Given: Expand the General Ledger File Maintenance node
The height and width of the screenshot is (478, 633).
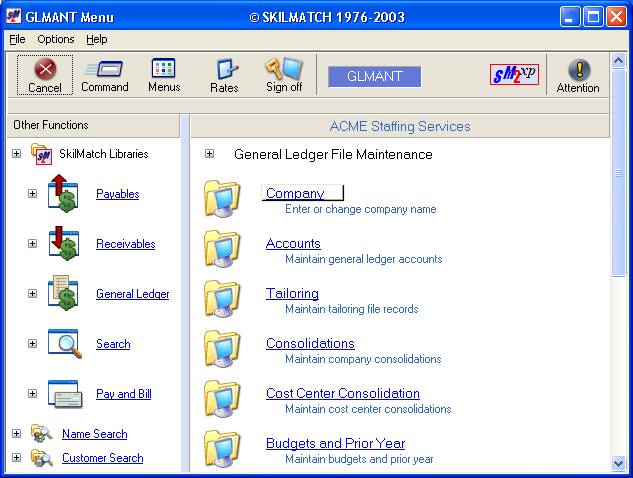Looking at the screenshot, I should (209, 154).
